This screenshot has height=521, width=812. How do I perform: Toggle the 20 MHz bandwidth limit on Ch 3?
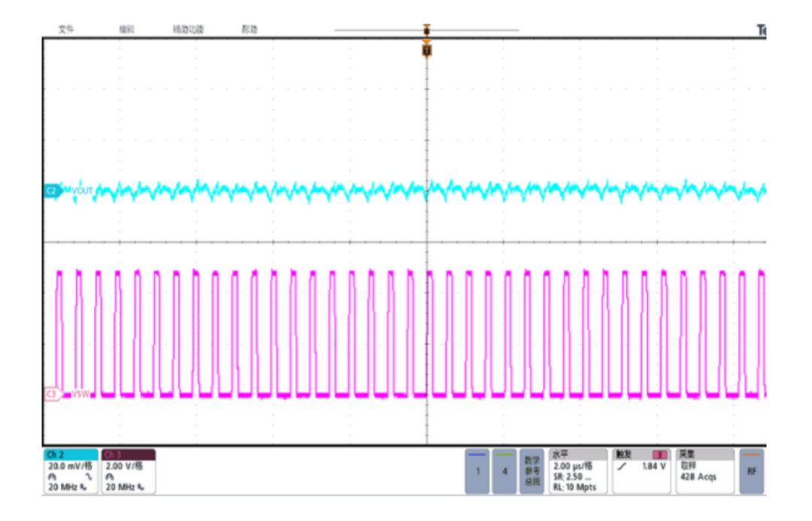coord(120,486)
